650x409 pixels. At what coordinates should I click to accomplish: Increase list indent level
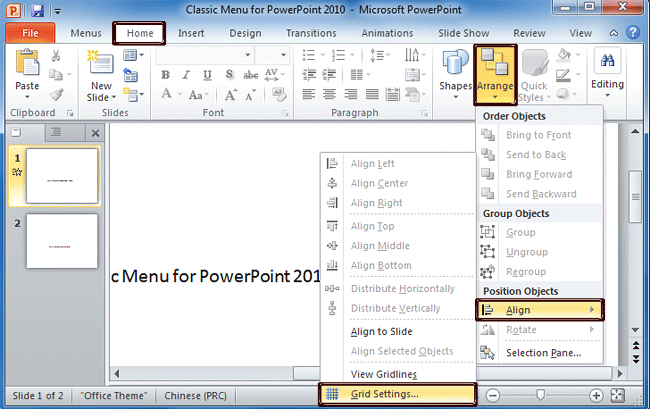point(330,75)
